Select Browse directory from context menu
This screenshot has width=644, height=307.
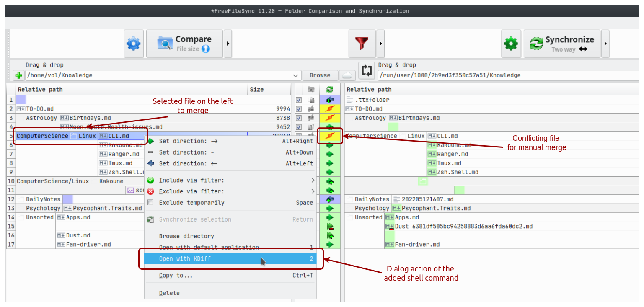pyautogui.click(x=230, y=236)
